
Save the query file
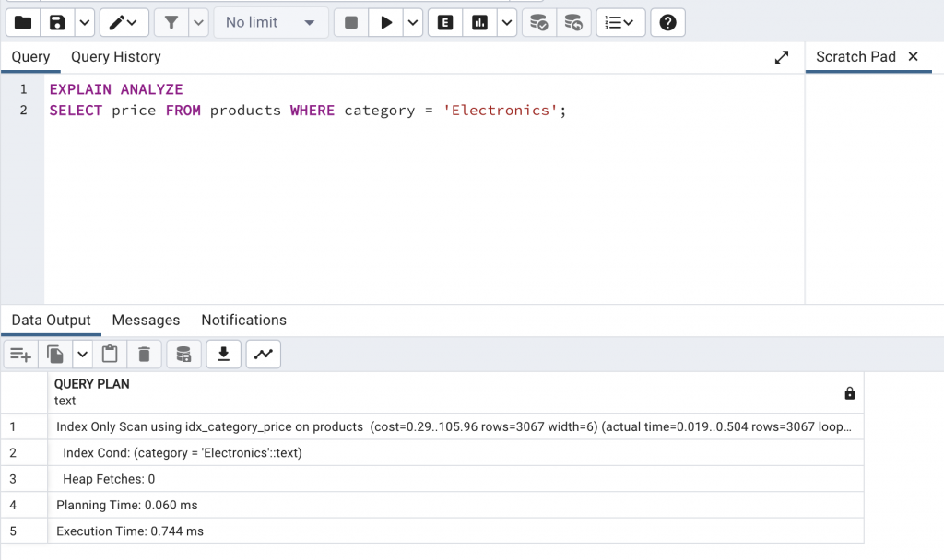coord(57,22)
